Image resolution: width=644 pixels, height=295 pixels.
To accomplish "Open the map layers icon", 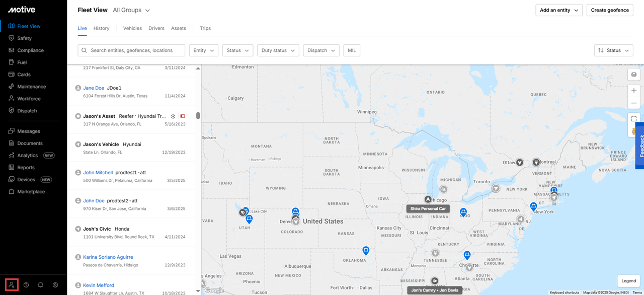I will (634, 75).
